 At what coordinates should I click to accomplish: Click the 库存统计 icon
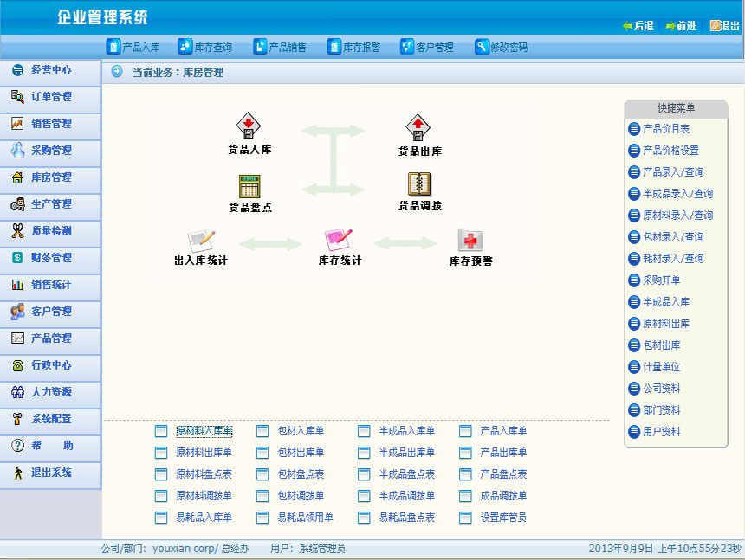click(x=339, y=240)
